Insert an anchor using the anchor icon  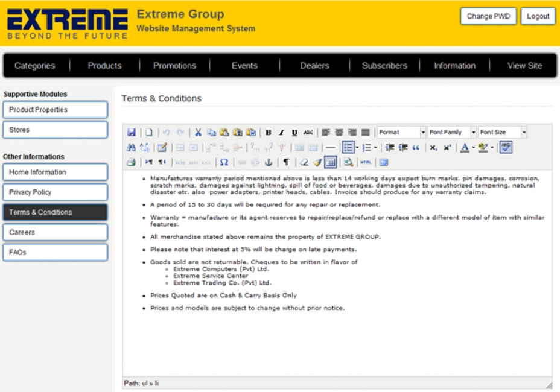269,162
